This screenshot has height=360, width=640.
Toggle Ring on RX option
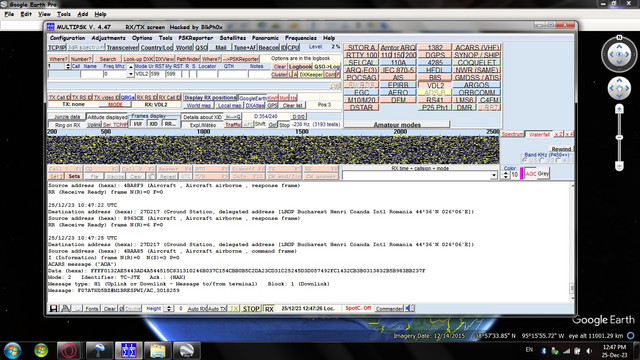(x=67, y=125)
